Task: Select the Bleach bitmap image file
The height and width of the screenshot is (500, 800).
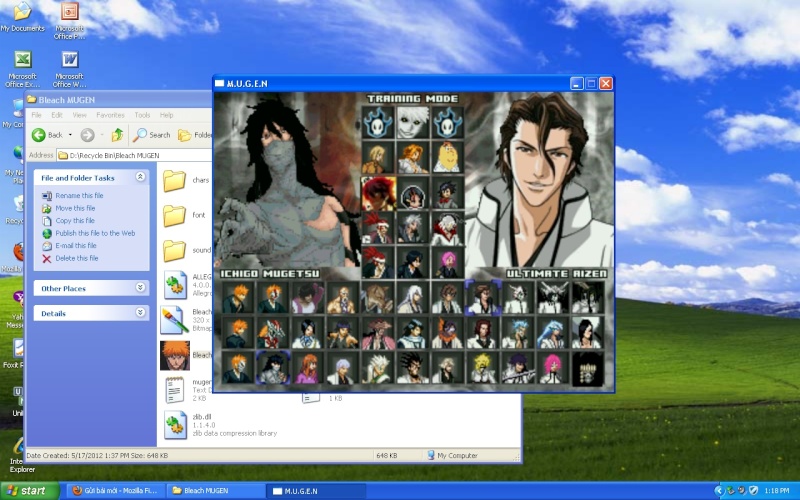Action: click(x=175, y=320)
